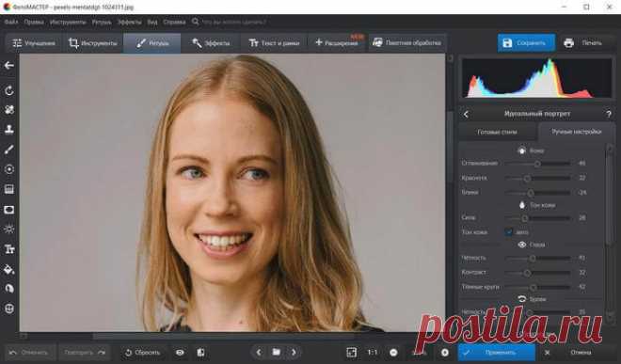621x364 pixels.
Task: Select the smiley face tool icon
Action: tap(9, 309)
